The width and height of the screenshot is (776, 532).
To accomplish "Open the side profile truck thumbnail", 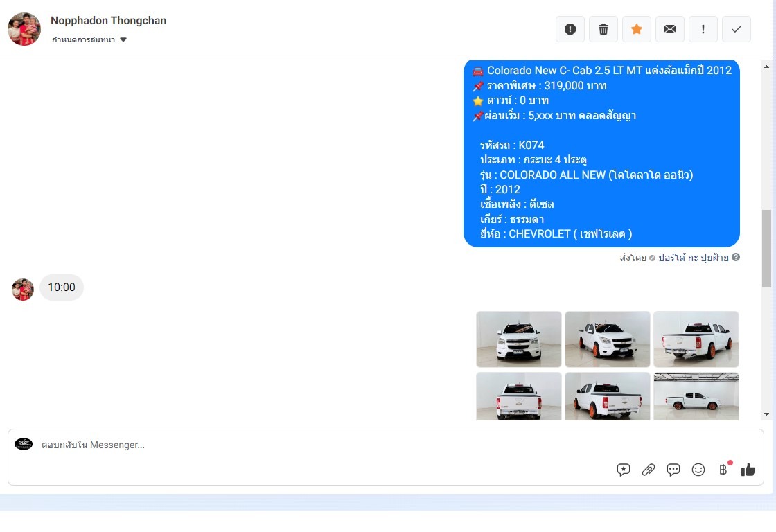I will pyautogui.click(x=696, y=396).
